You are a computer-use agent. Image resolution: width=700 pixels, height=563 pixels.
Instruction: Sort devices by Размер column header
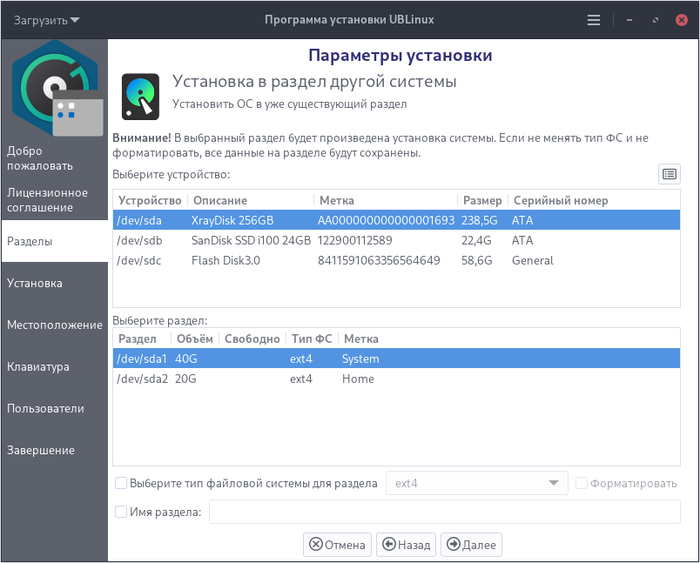pyautogui.click(x=482, y=200)
